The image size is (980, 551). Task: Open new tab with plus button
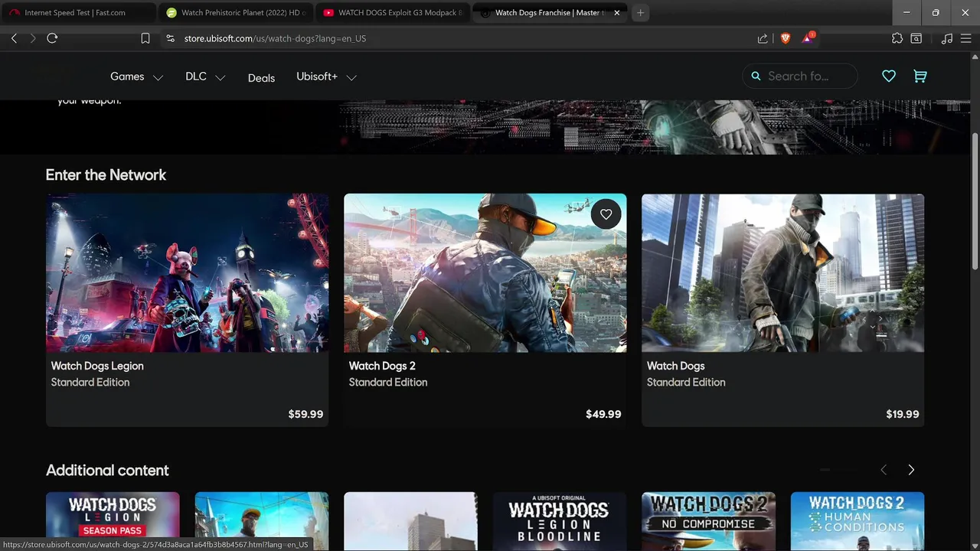point(641,12)
